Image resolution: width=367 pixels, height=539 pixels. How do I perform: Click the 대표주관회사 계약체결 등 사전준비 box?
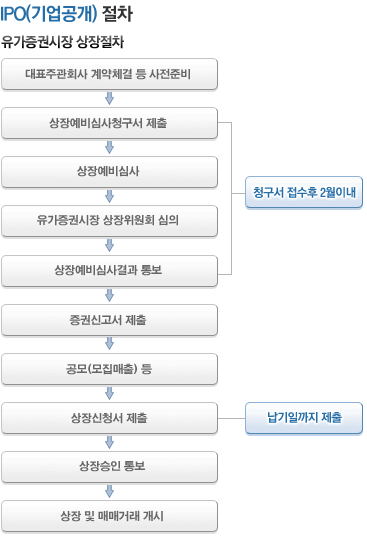pos(109,74)
